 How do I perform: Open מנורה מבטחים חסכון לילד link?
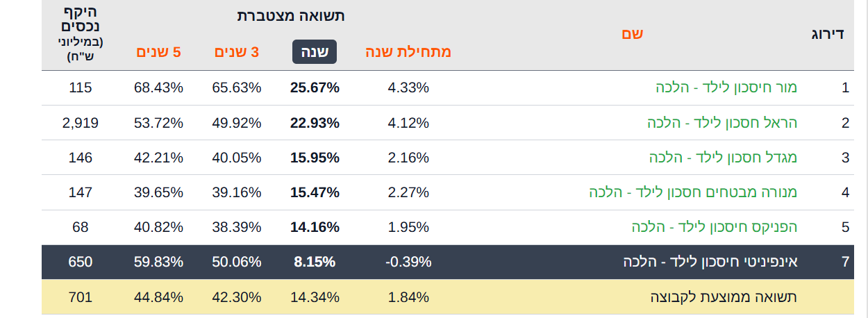pos(693,192)
